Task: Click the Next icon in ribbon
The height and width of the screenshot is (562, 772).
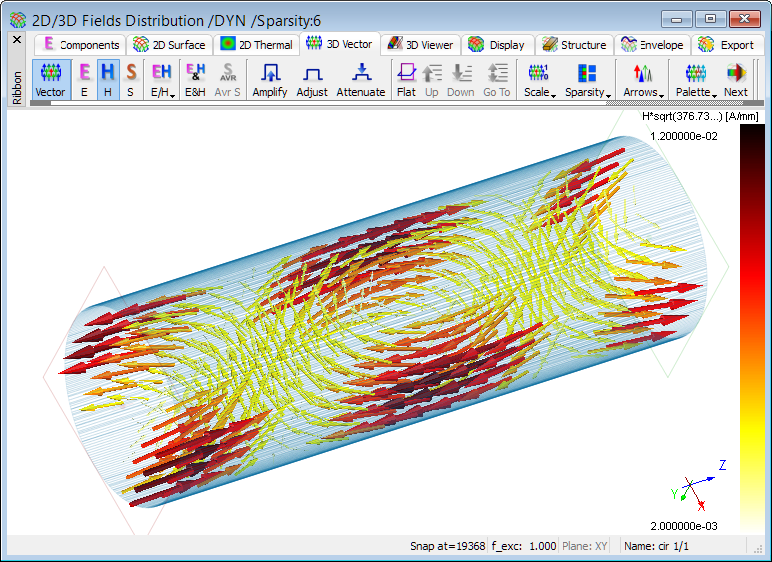Action: pyautogui.click(x=736, y=79)
